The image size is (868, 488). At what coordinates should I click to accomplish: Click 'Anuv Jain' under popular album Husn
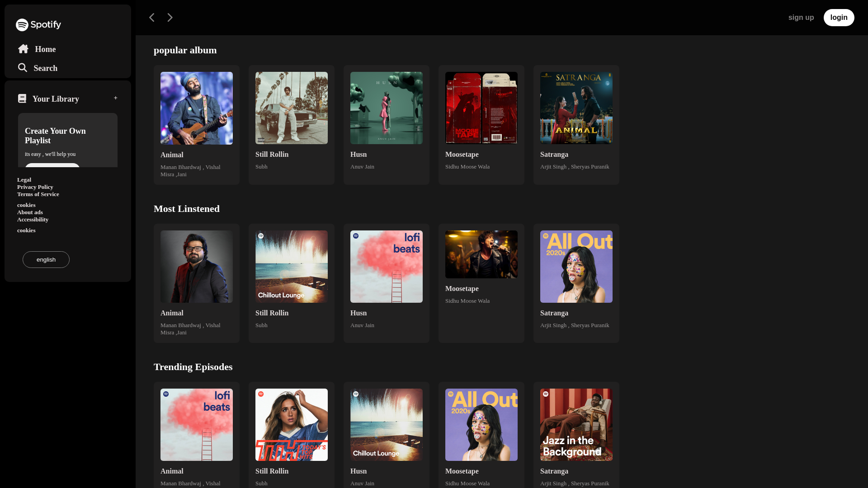click(362, 167)
